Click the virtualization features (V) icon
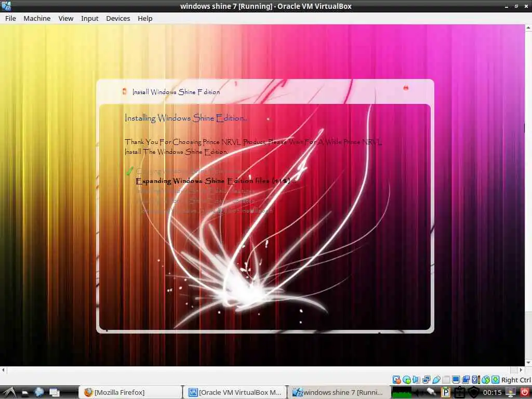532x399 pixels. pyautogui.click(x=476, y=380)
